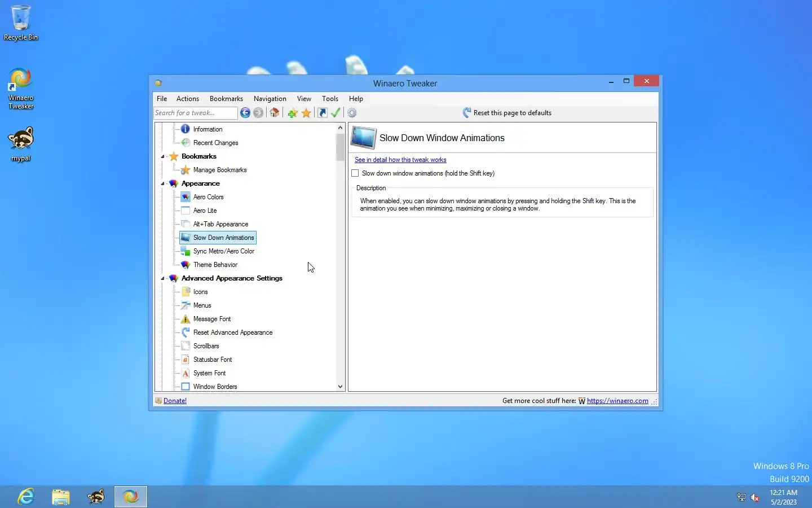This screenshot has height=508, width=812.
Task: Add bookmark with green plus star icon
Action: pyautogui.click(x=293, y=113)
